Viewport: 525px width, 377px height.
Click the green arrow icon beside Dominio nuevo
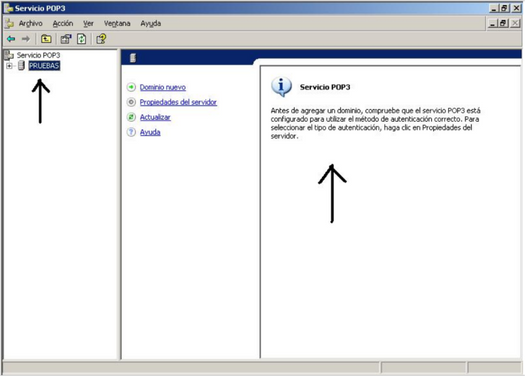131,87
